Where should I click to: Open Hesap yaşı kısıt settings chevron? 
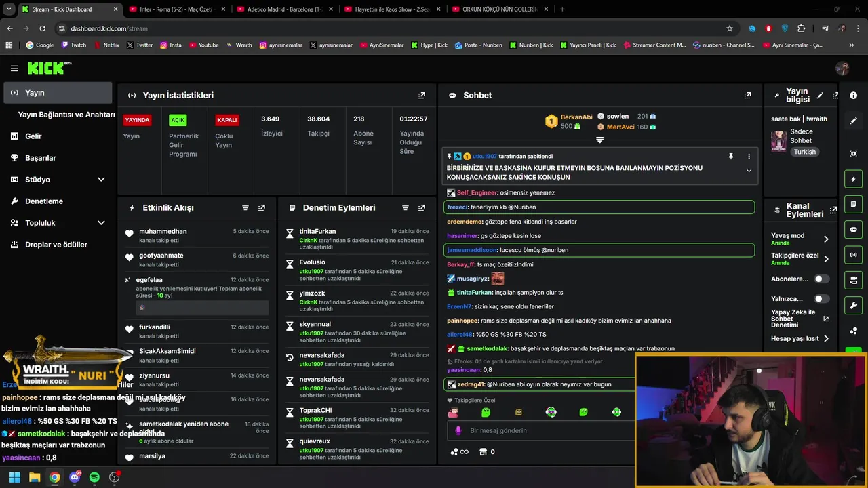tap(826, 338)
